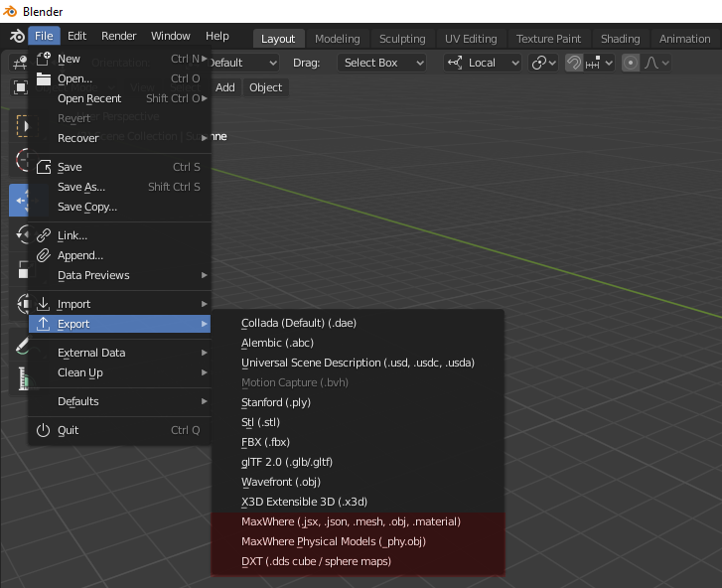Expand the Recover submenu

(x=120, y=138)
